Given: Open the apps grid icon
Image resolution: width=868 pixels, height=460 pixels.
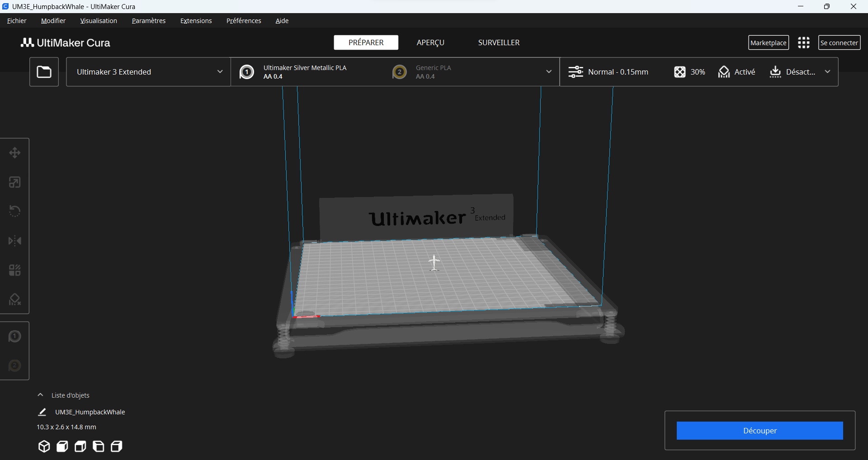Looking at the screenshot, I should (803, 43).
